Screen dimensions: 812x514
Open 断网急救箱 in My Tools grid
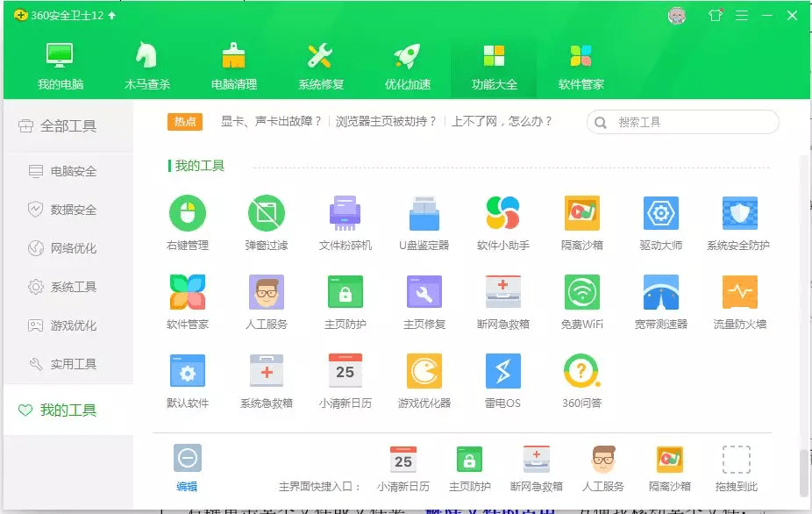(x=502, y=302)
